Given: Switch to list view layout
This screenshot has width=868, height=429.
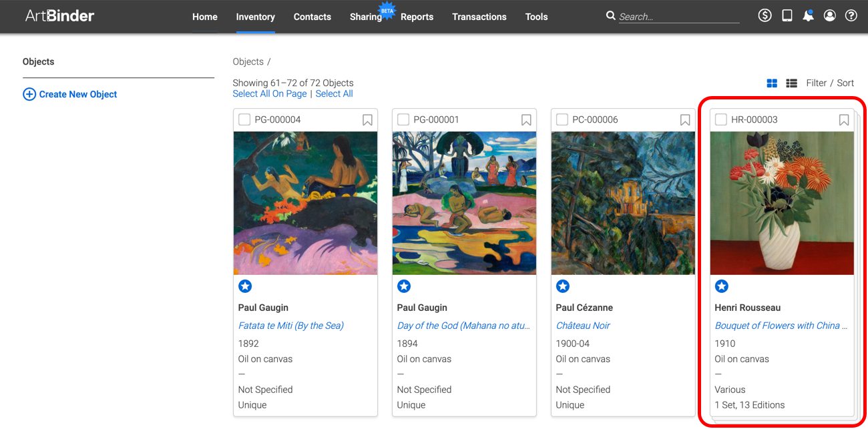Looking at the screenshot, I should 792,83.
